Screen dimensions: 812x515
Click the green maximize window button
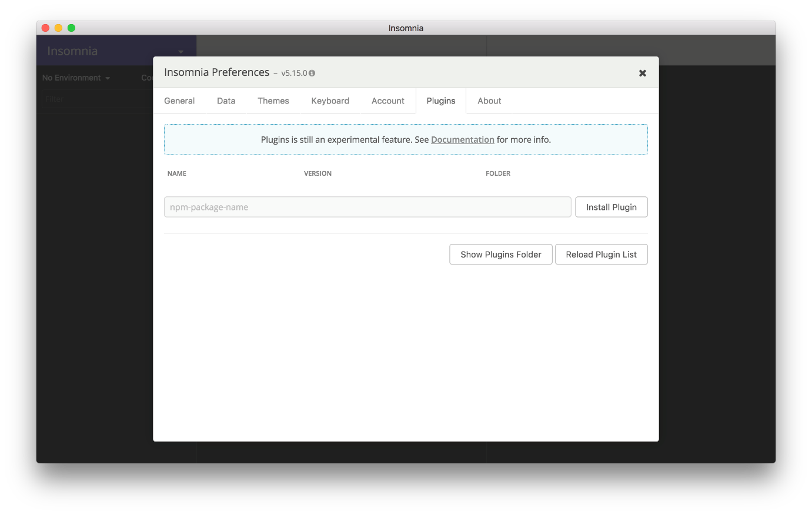coord(71,28)
